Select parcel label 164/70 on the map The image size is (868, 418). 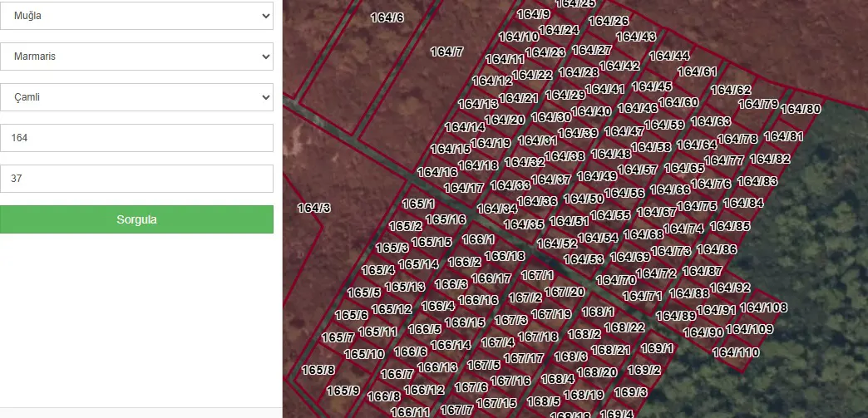pyautogui.click(x=616, y=280)
